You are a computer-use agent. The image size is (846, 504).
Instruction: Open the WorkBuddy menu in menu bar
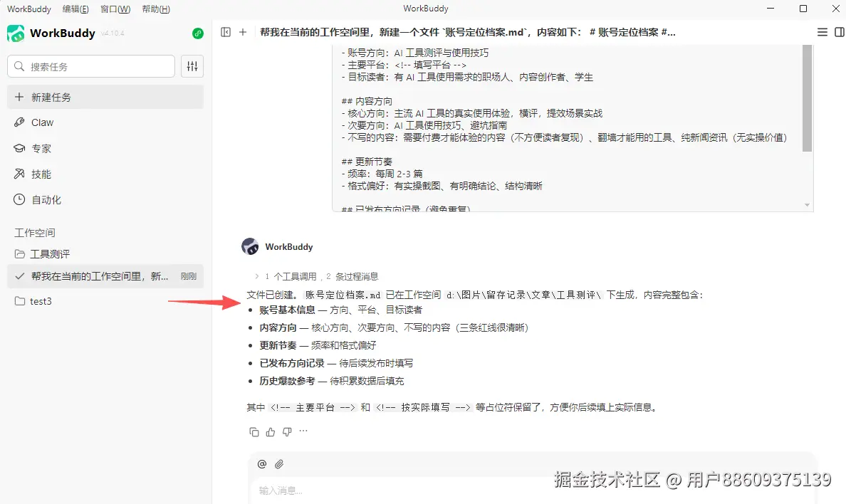pyautogui.click(x=29, y=9)
